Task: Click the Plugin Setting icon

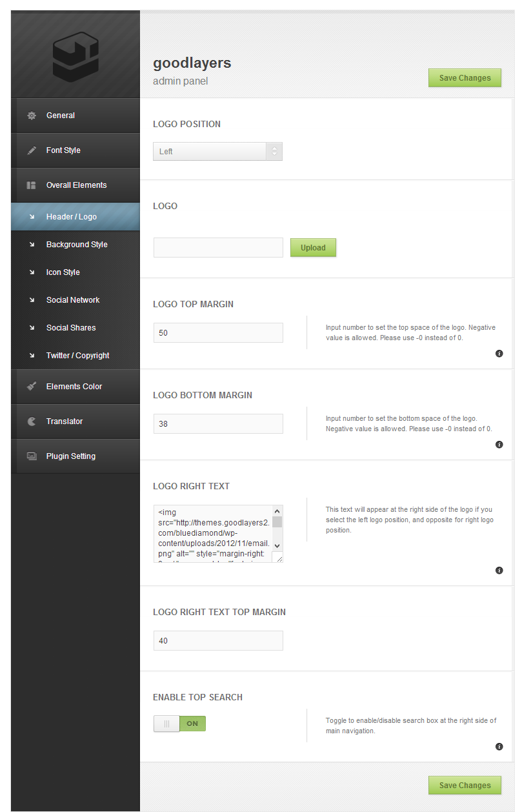Action: [x=32, y=456]
